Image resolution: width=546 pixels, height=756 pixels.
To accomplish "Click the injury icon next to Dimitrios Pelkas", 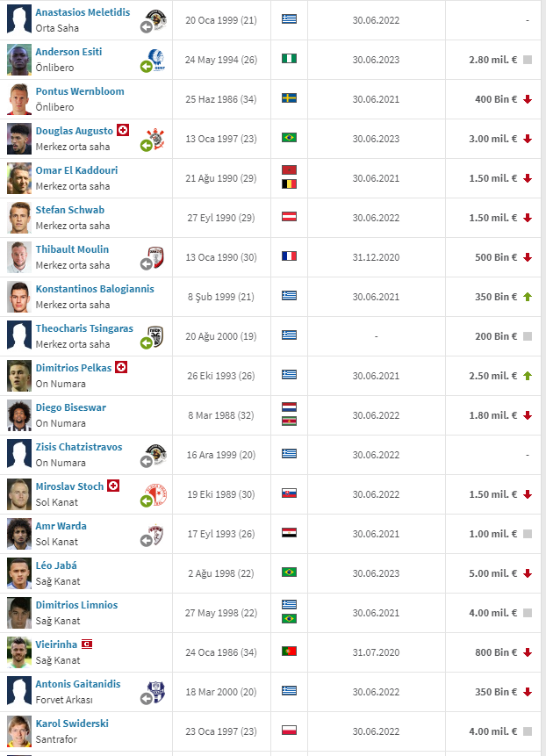I will [x=121, y=367].
